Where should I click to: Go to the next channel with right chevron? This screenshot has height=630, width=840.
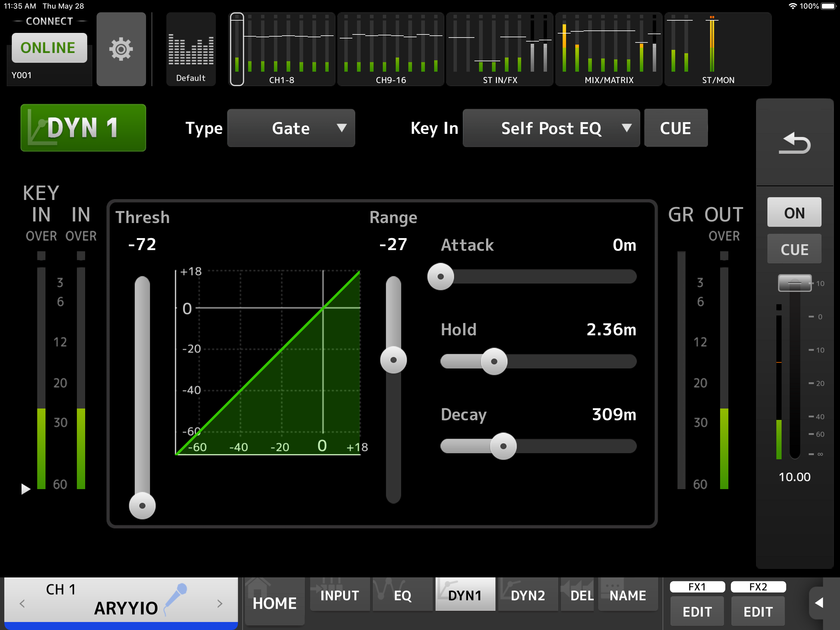tap(220, 604)
